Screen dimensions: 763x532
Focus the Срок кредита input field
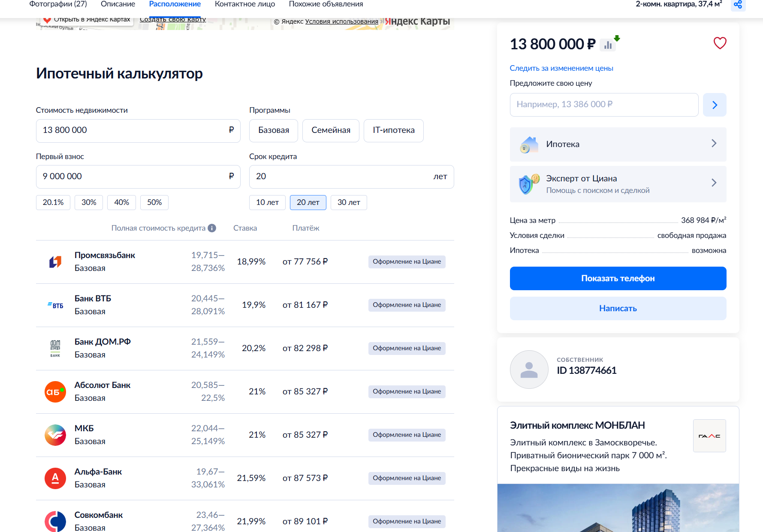[352, 177]
